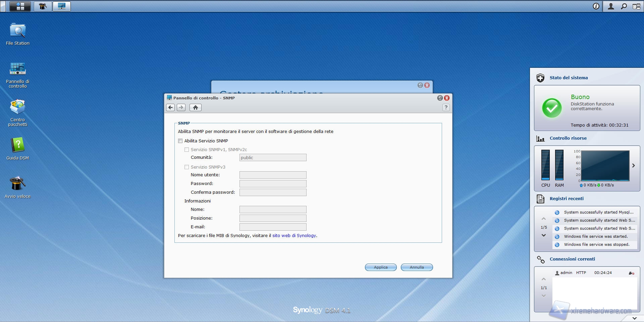Expand the resource monitor right arrow
This screenshot has width=644, height=322.
634,166
